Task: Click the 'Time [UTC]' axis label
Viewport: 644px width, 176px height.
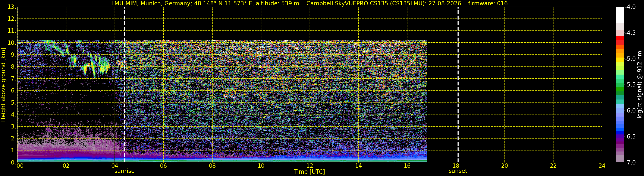Action: (310, 172)
